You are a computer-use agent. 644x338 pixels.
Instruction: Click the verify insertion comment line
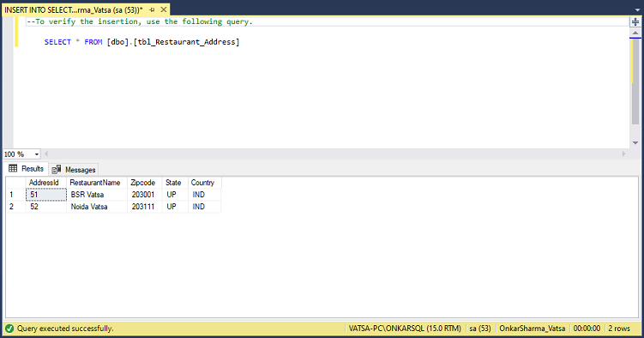[140, 21]
